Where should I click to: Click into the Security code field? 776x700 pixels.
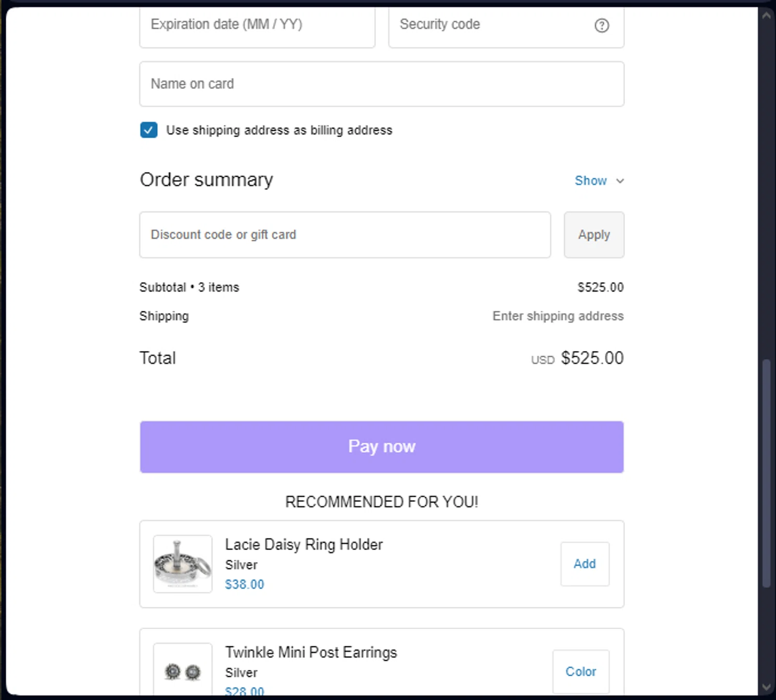pyautogui.click(x=491, y=25)
